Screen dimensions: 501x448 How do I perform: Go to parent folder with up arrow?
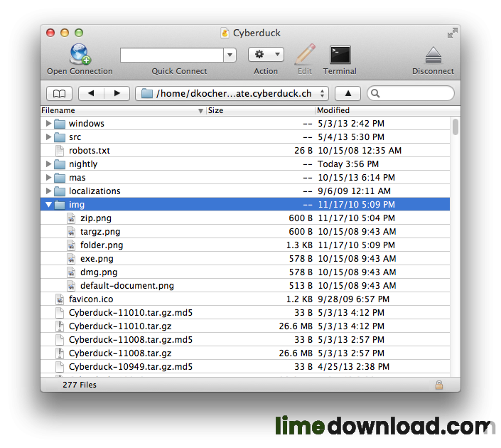point(348,94)
